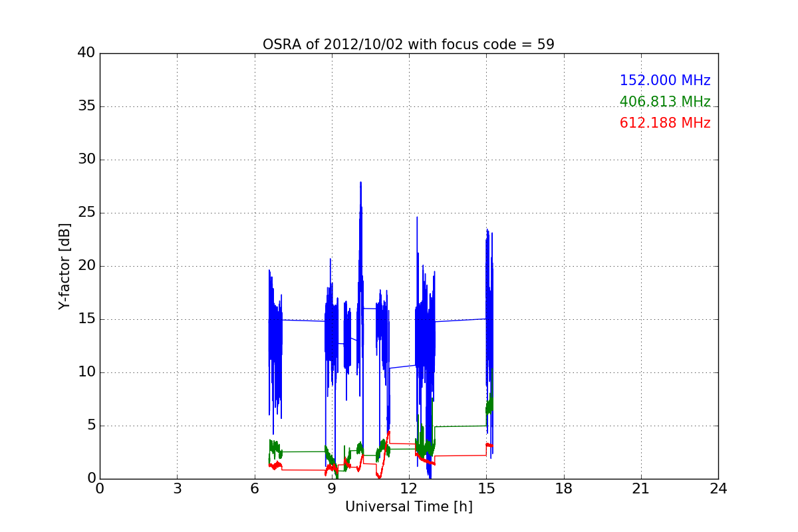Click the x-axis tick label 9

(x=332, y=489)
